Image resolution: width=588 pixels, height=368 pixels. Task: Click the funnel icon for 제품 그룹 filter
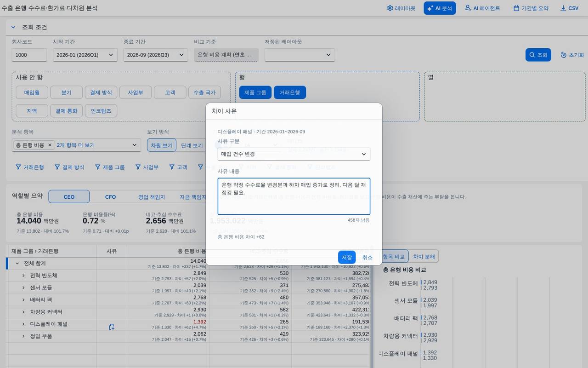(x=98, y=167)
